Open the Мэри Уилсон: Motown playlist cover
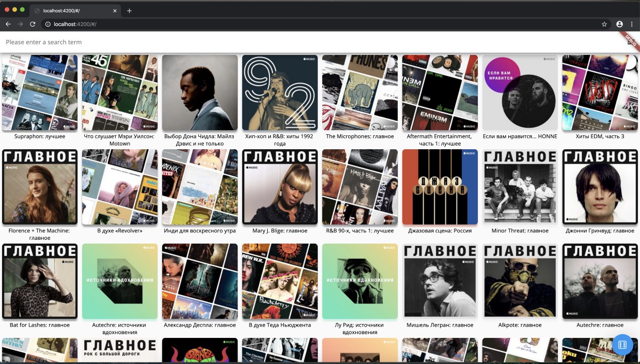Screen dimensions: 640x364 (x=120, y=93)
